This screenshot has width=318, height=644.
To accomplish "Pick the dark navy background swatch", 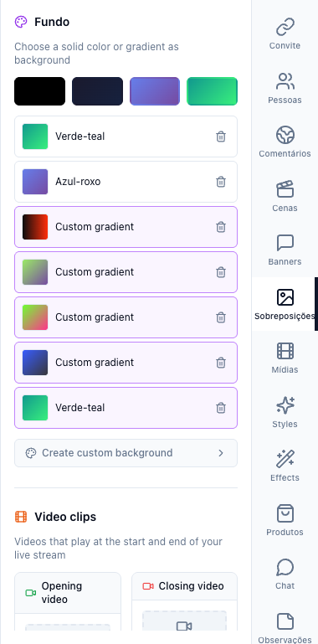I will point(97,91).
